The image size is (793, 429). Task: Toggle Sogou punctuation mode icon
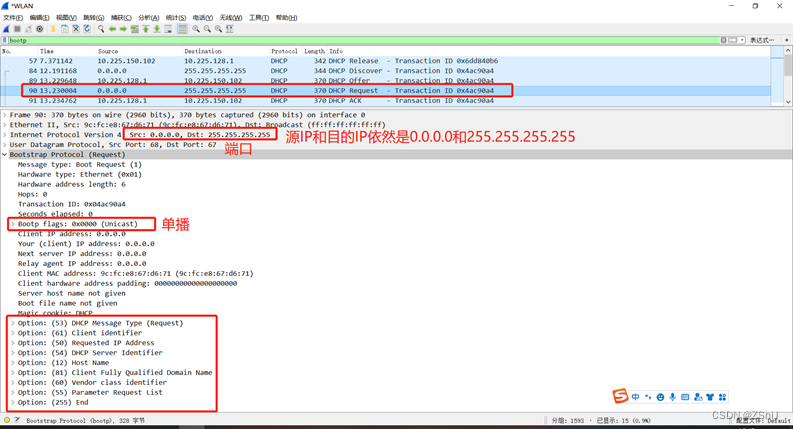(x=648, y=397)
